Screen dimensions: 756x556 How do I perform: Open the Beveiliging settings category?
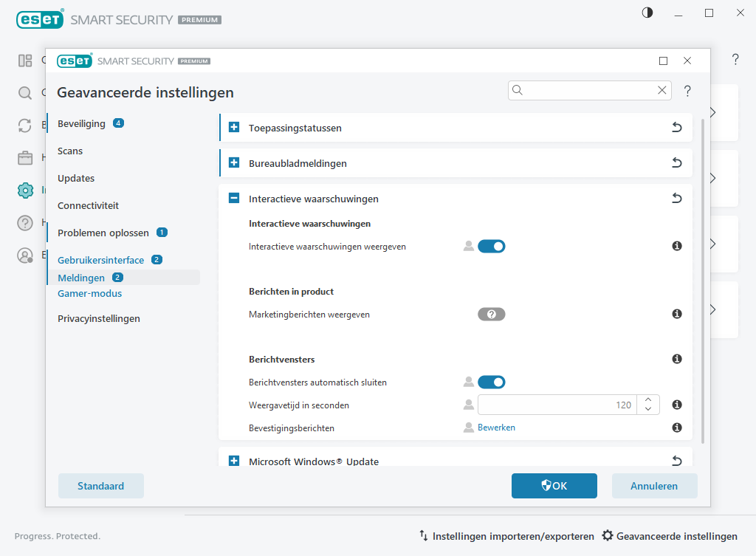(x=81, y=123)
